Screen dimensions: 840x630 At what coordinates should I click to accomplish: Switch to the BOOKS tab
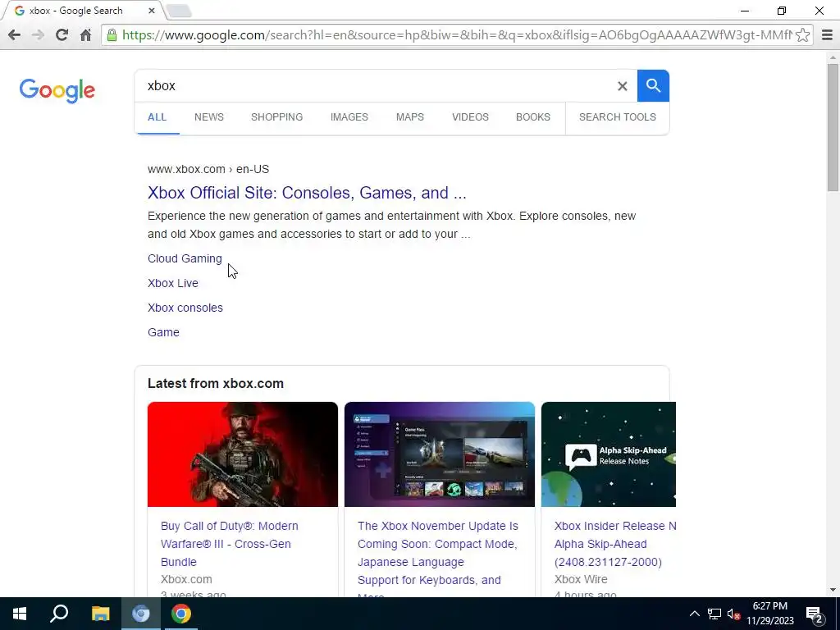coord(533,116)
